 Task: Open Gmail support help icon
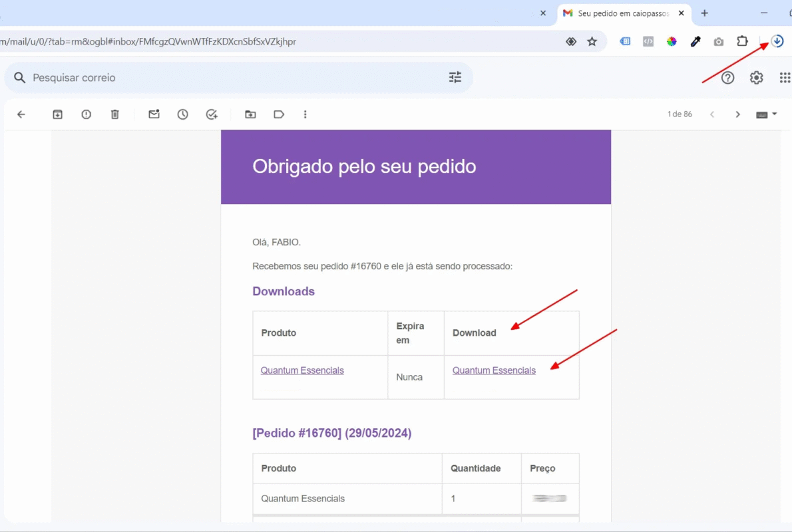pos(728,78)
